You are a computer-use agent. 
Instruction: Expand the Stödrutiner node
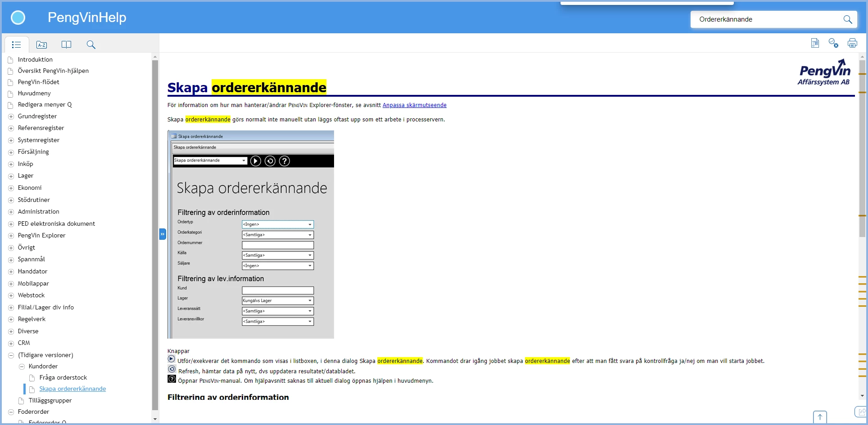click(11, 200)
